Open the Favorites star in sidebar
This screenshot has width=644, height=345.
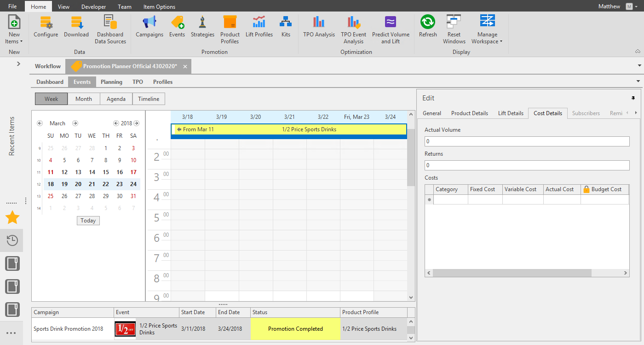coord(12,217)
